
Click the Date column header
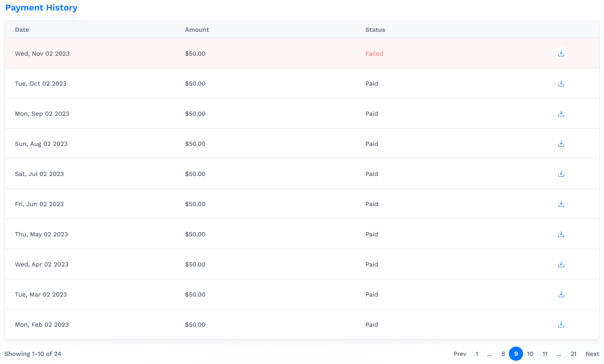22,30
